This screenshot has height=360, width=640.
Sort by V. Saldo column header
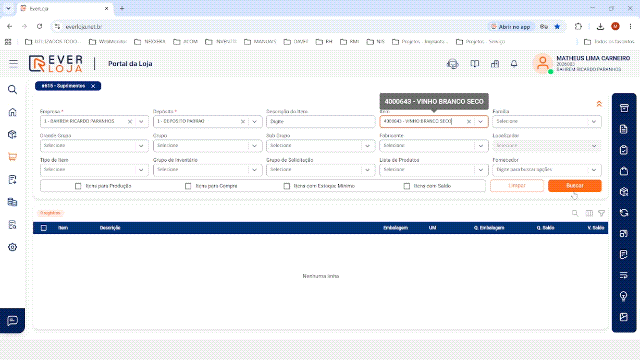[596, 228]
